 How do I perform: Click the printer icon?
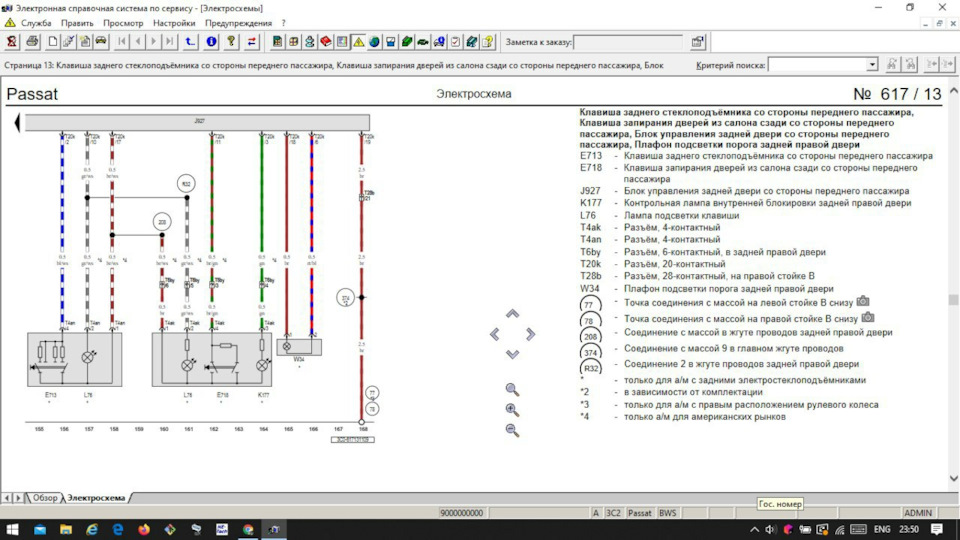[x=32, y=42]
